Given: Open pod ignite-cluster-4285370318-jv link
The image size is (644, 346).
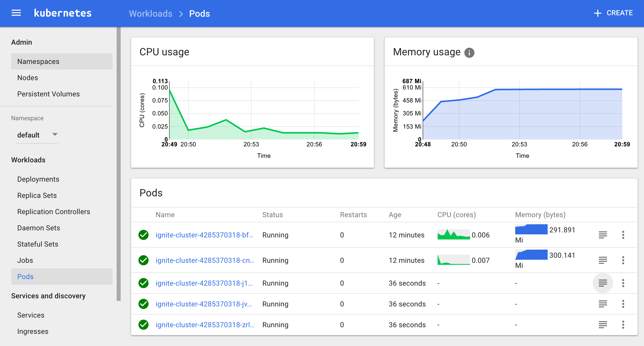Looking at the screenshot, I should tap(204, 304).
